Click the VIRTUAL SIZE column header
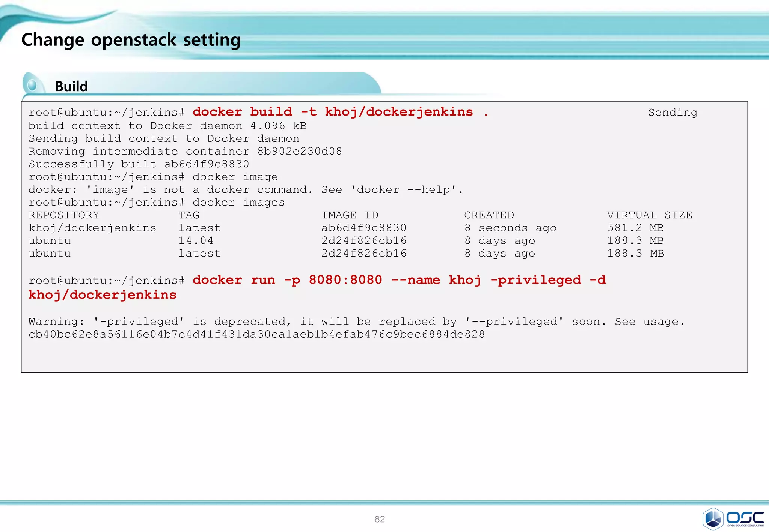 click(649, 215)
